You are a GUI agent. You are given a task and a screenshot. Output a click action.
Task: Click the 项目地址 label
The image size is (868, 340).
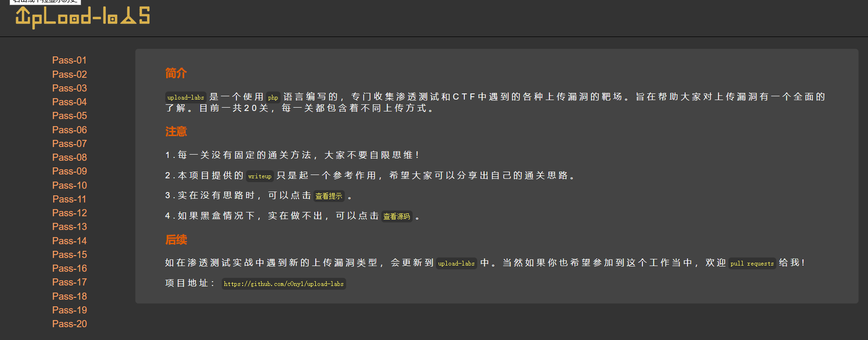point(190,283)
